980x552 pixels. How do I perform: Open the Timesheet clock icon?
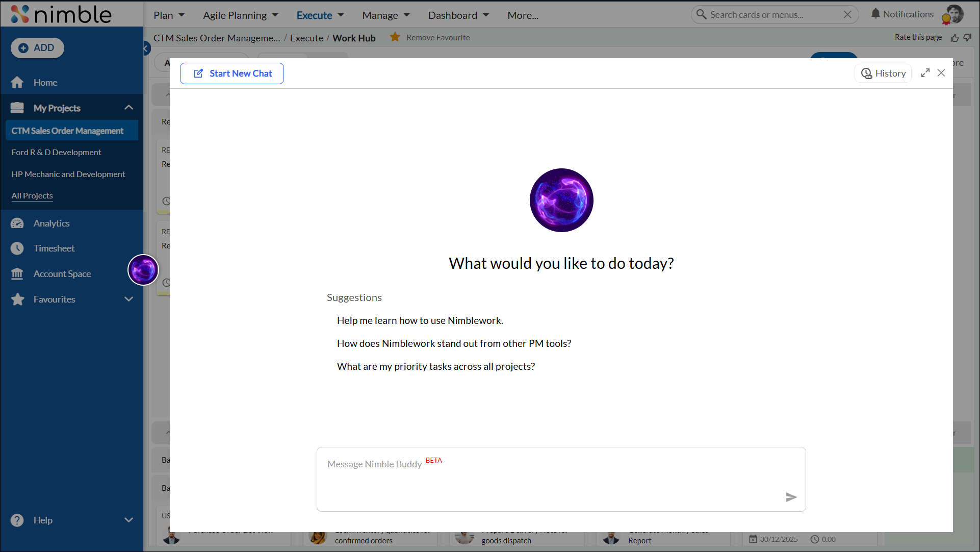pos(17,248)
